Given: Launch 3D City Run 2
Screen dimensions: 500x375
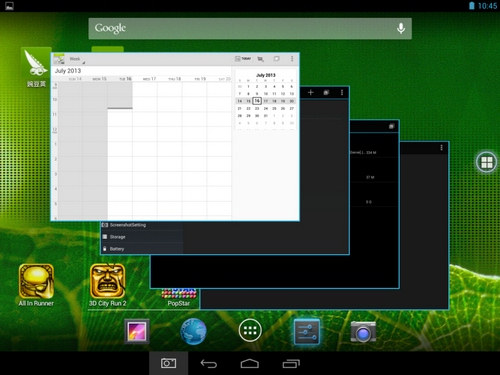Looking at the screenshot, I should point(108,285).
